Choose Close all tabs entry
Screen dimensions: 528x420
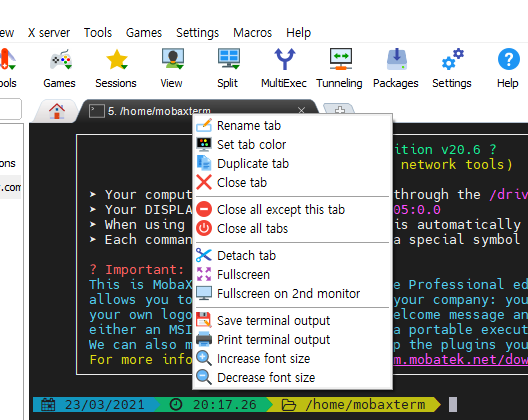(x=292, y=228)
